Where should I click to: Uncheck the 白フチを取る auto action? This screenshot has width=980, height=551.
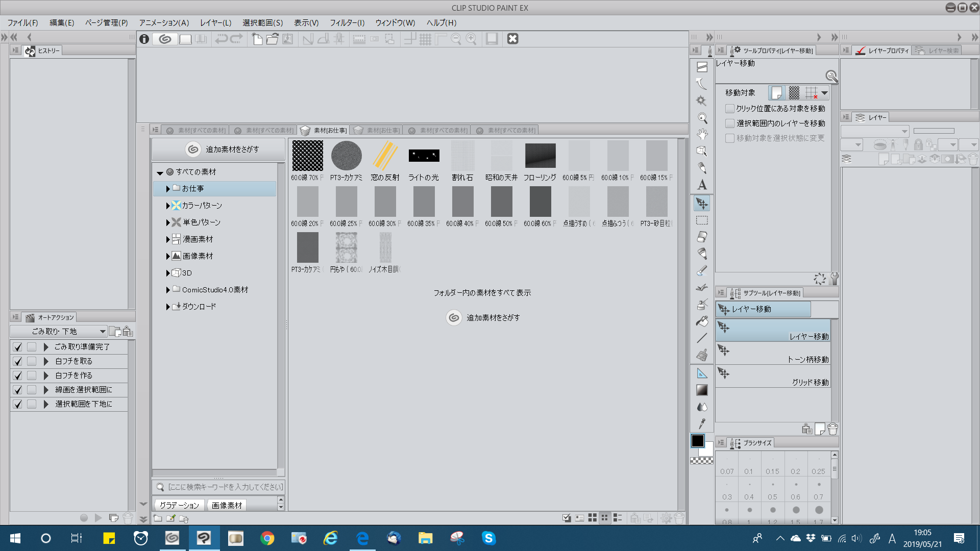pos(18,361)
